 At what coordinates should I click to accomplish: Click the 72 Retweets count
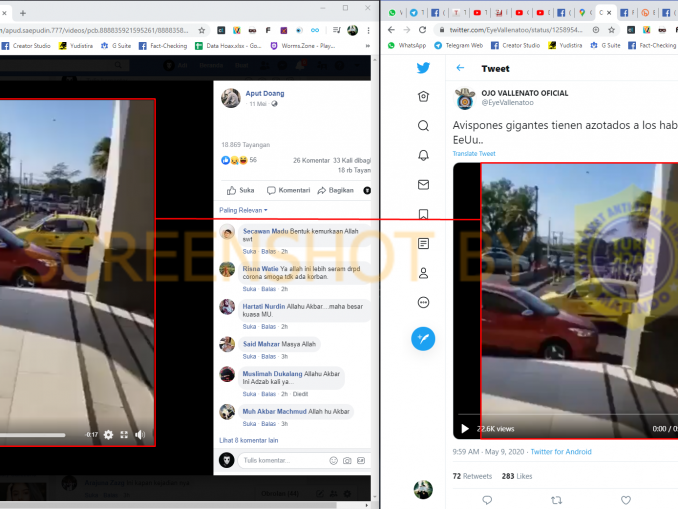472,476
